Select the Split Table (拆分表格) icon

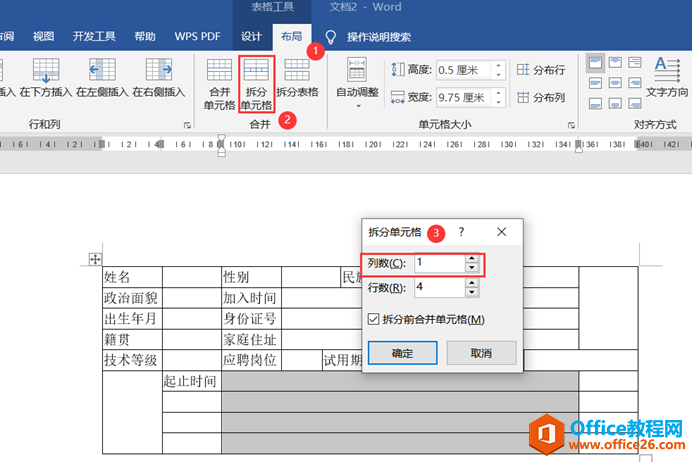tap(297, 78)
